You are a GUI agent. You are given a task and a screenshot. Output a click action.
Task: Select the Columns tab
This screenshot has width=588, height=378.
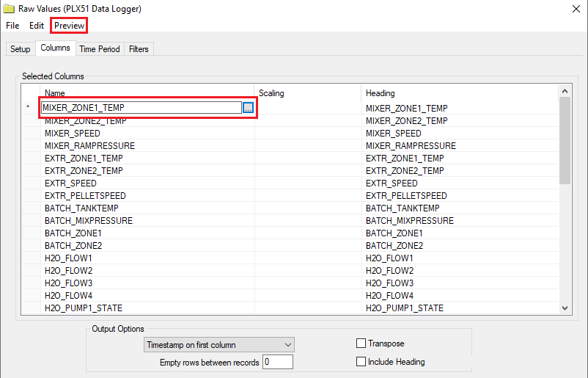click(55, 48)
